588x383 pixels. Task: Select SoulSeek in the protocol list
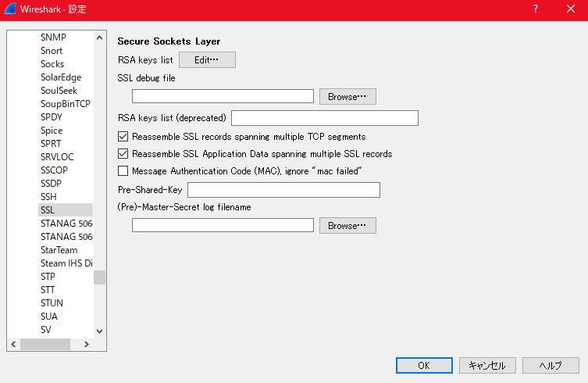pyautogui.click(x=59, y=91)
